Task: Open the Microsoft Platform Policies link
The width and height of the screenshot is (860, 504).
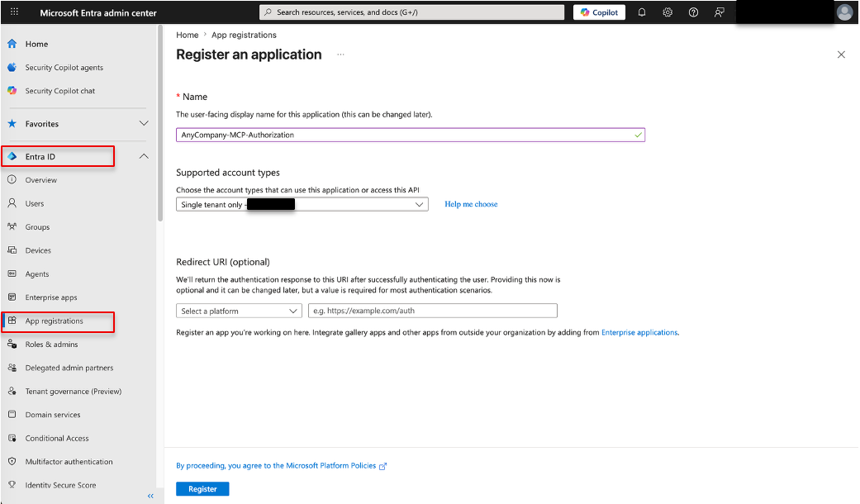Action: (281, 466)
